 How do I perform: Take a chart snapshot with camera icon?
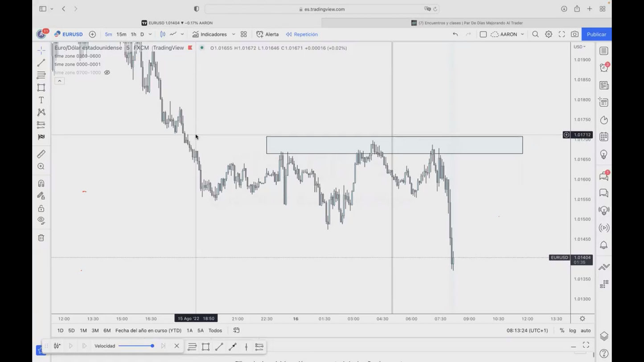(575, 34)
